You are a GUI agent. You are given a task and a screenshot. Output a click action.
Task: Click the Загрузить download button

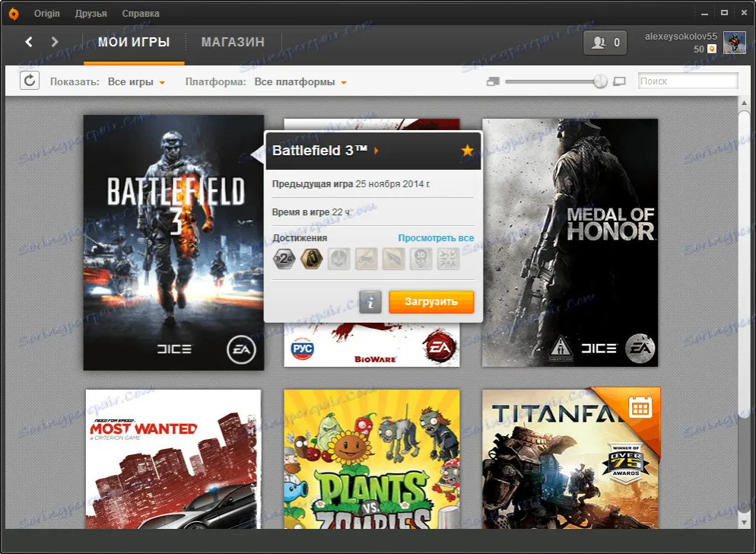pyautogui.click(x=431, y=302)
